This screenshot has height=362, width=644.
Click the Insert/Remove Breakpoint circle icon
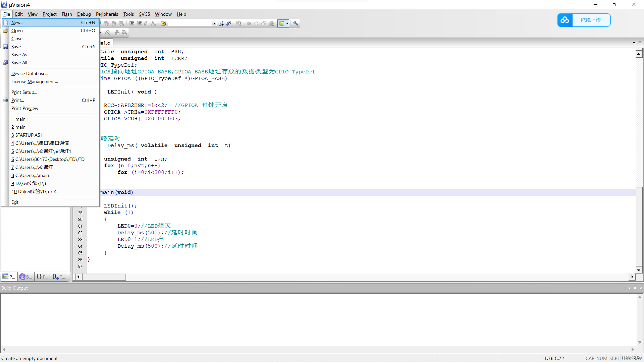(249, 23)
